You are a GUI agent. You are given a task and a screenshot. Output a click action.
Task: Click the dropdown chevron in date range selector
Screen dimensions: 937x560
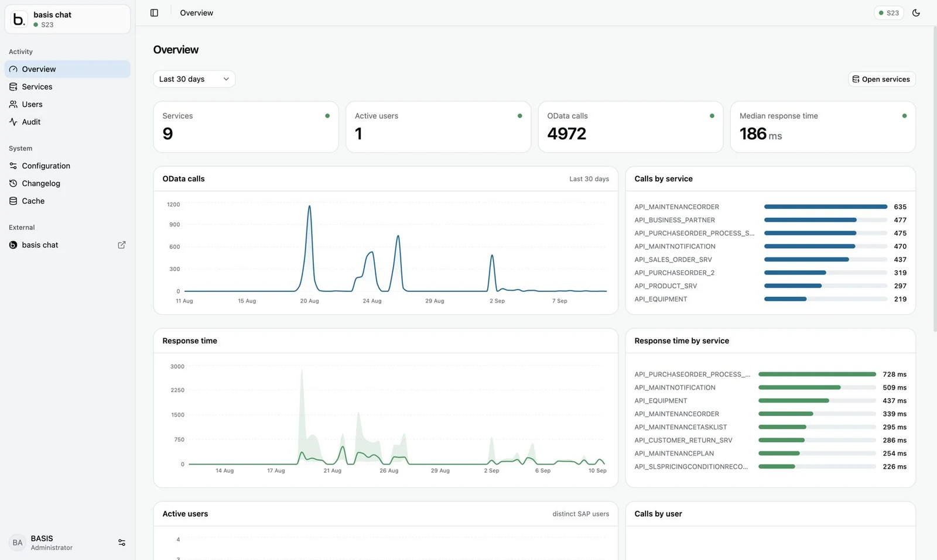point(226,79)
